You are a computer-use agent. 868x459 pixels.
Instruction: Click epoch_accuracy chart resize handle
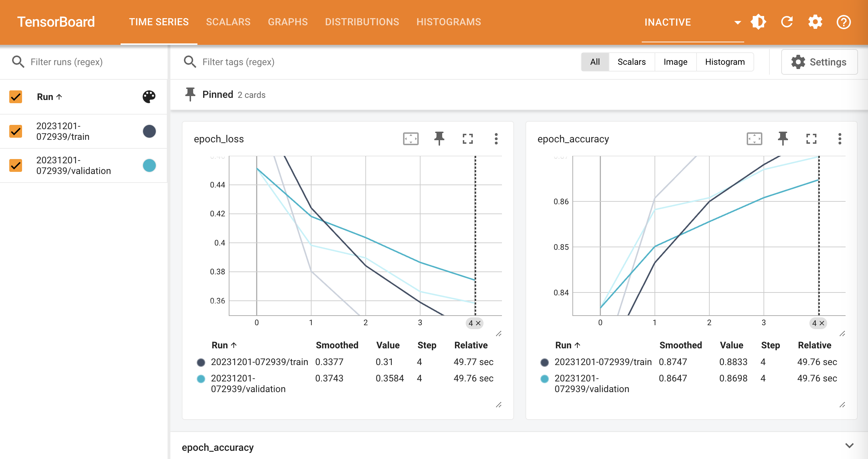[x=842, y=334]
